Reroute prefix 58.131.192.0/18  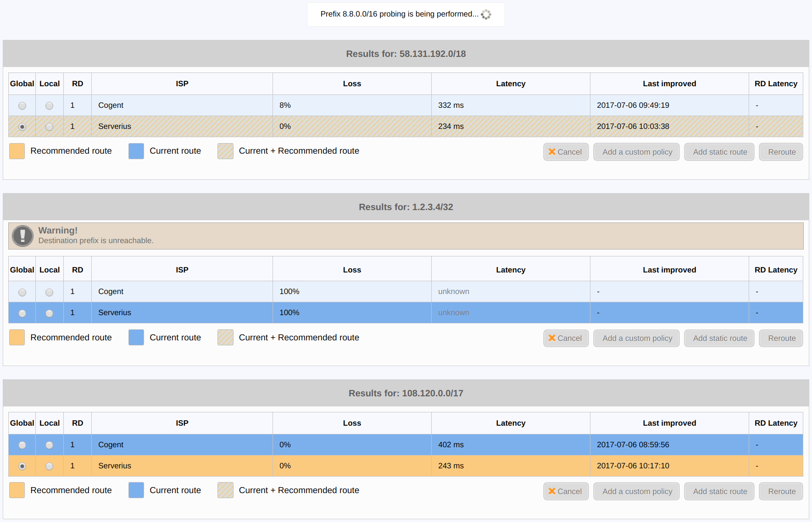[781, 152]
